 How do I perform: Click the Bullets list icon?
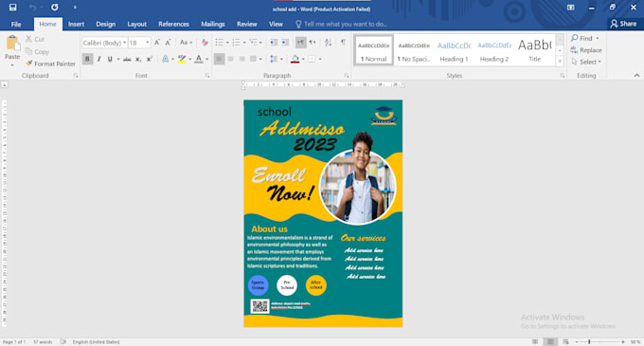220,43
